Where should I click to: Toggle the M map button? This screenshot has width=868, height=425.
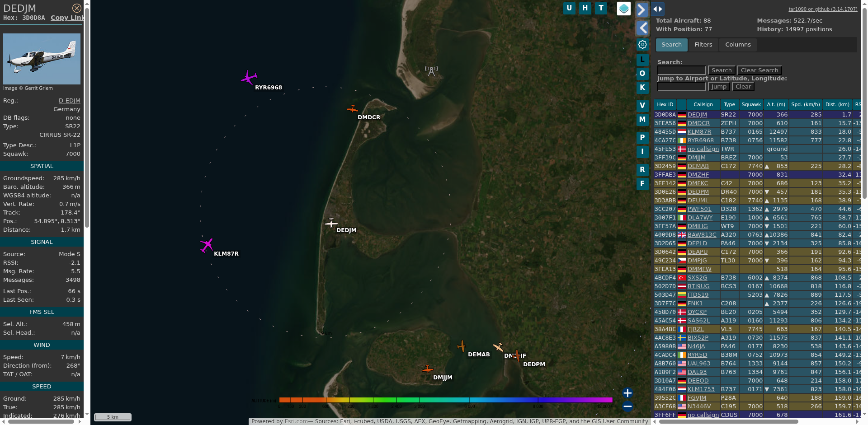coord(642,120)
